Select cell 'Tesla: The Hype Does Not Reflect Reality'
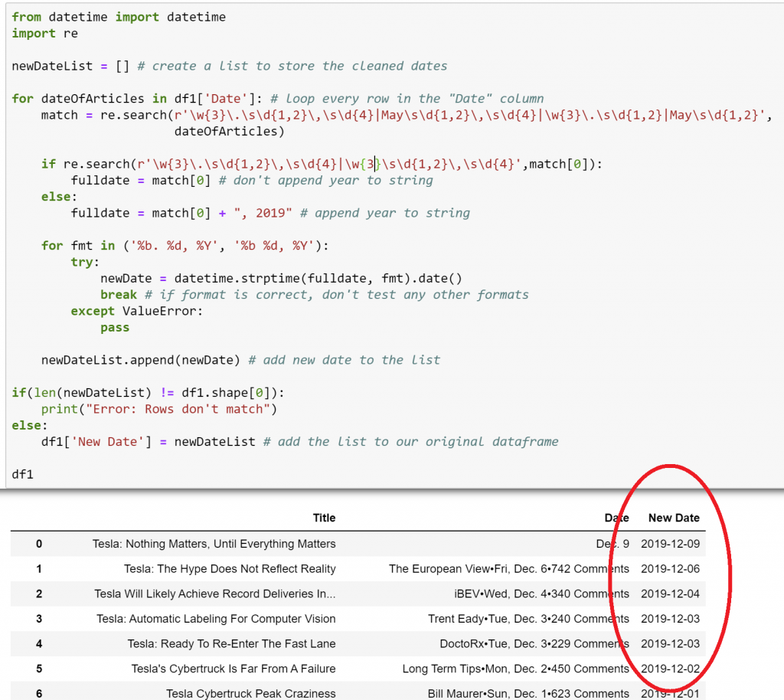Screen dimensions: 784x700 [x=230, y=569]
